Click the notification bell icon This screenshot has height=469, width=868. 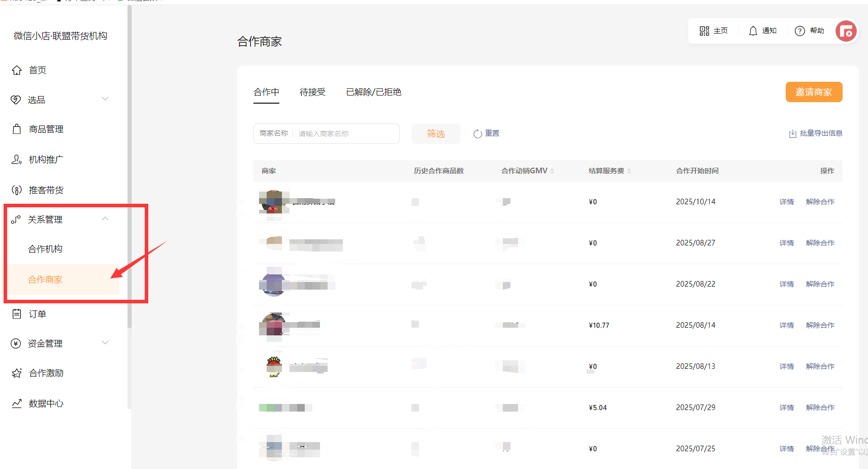pos(753,31)
